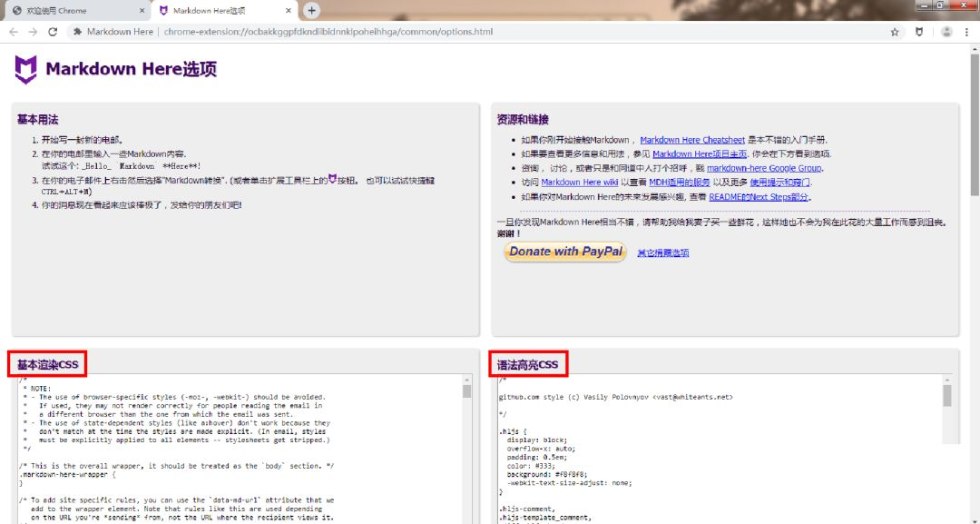980x524 pixels.
Task: Click the step '开始写一封新的电邮' text
Action: point(83,140)
